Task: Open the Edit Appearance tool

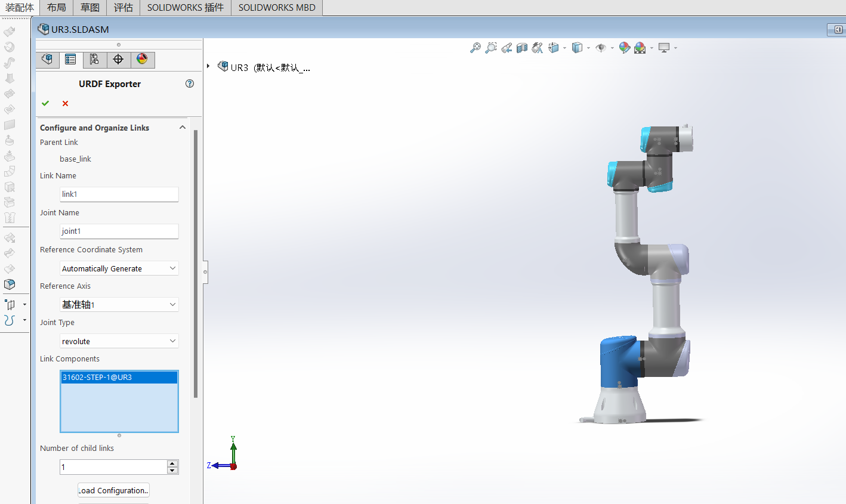Action: 624,48
